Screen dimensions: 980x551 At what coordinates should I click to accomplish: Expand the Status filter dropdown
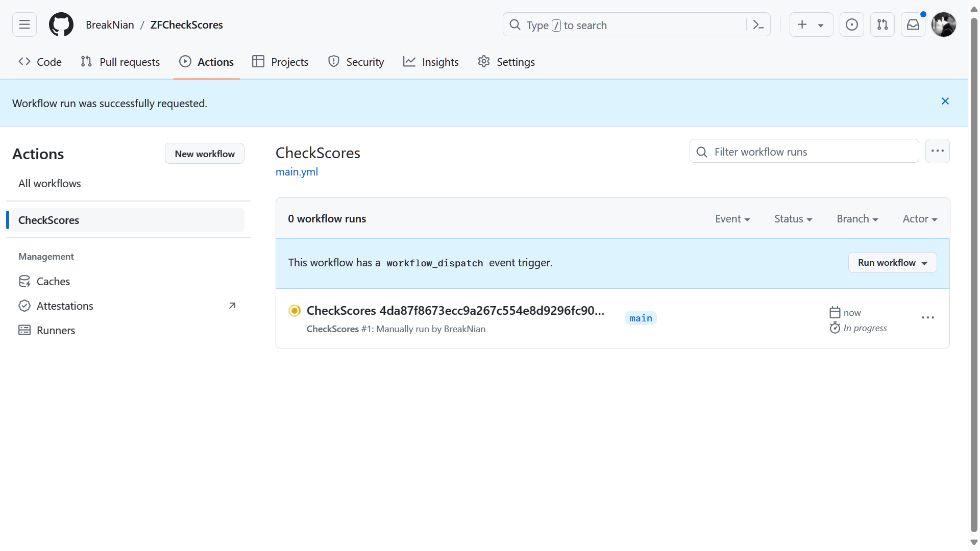[793, 219]
